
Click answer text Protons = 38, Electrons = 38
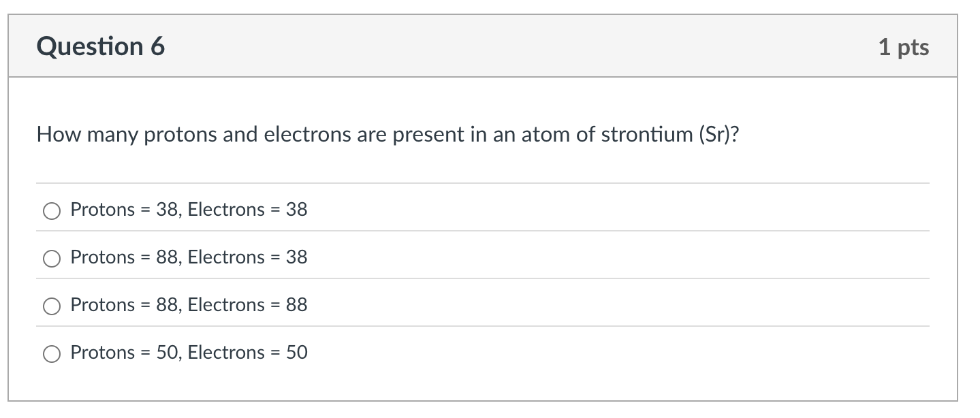tap(189, 210)
